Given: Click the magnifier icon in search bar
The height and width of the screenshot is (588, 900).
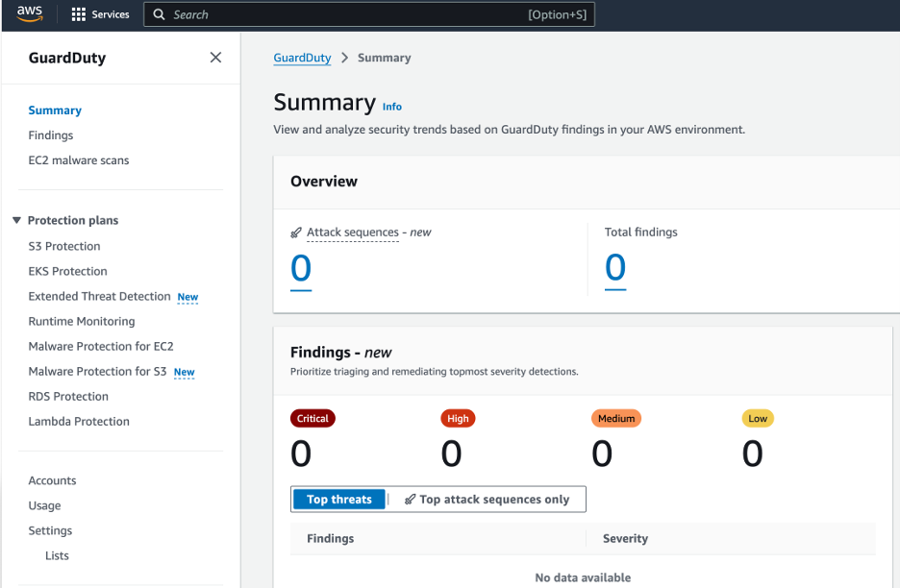Looking at the screenshot, I should pos(159,14).
